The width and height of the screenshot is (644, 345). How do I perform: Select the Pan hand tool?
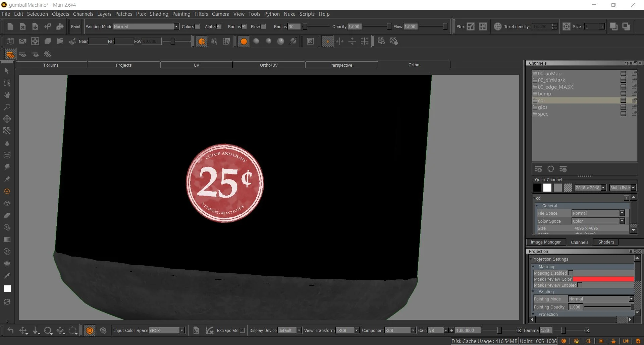coord(7,95)
